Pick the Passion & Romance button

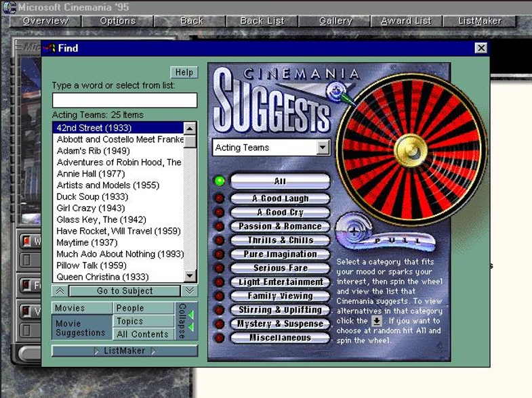[281, 226]
